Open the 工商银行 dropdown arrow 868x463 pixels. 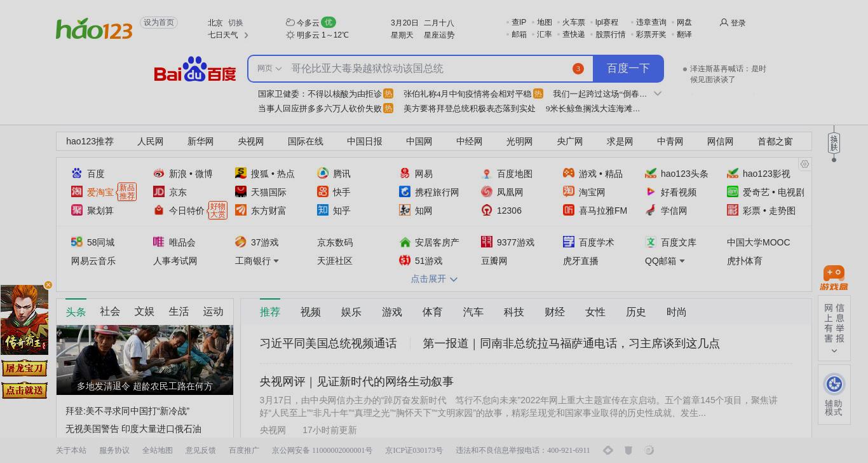click(x=276, y=261)
